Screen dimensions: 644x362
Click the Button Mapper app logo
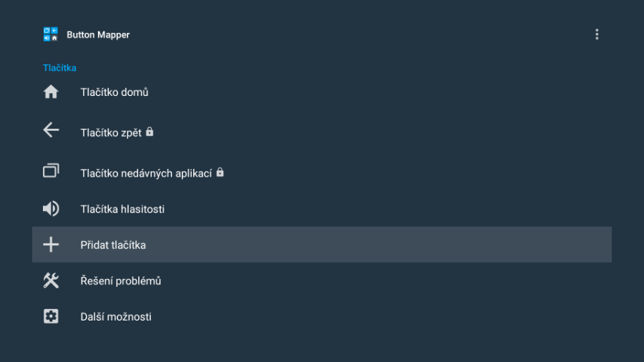point(51,34)
